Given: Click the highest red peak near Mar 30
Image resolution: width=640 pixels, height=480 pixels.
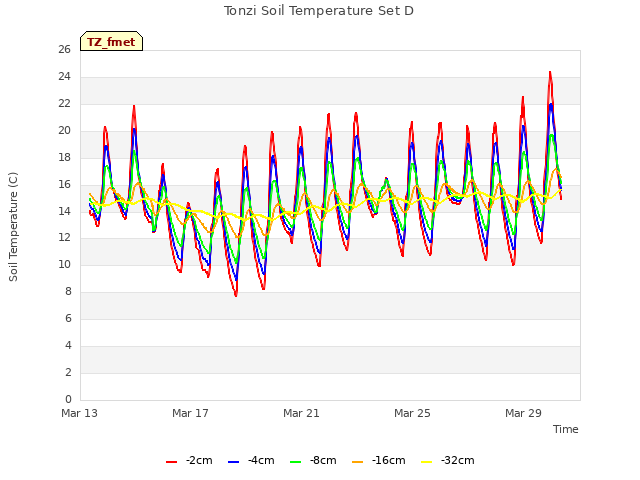Looking at the screenshot, I should coord(550,73).
